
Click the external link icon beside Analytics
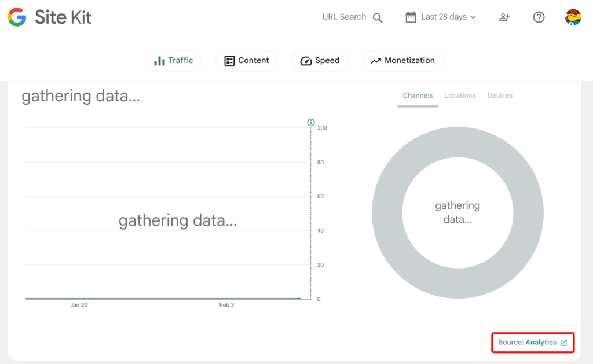coord(563,343)
